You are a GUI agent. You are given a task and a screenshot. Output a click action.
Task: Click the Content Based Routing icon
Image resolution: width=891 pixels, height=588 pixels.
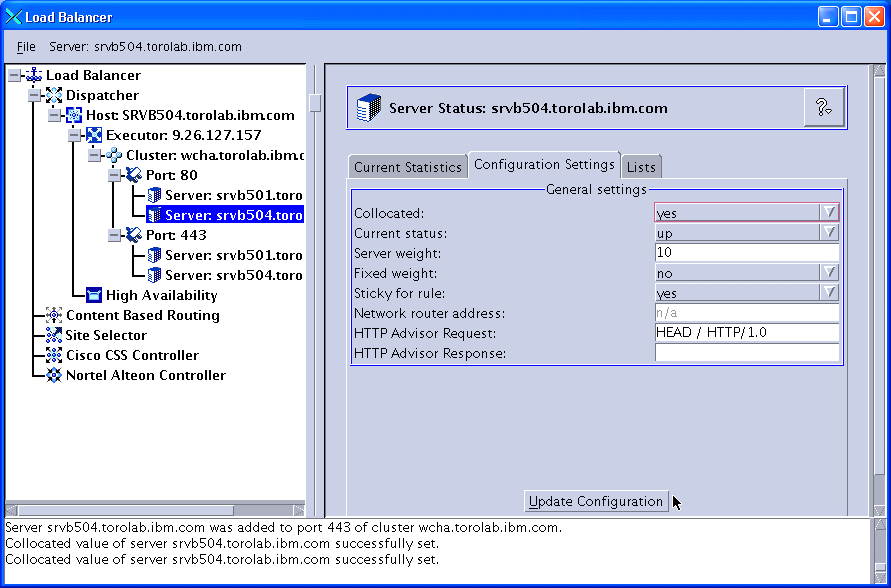(54, 315)
